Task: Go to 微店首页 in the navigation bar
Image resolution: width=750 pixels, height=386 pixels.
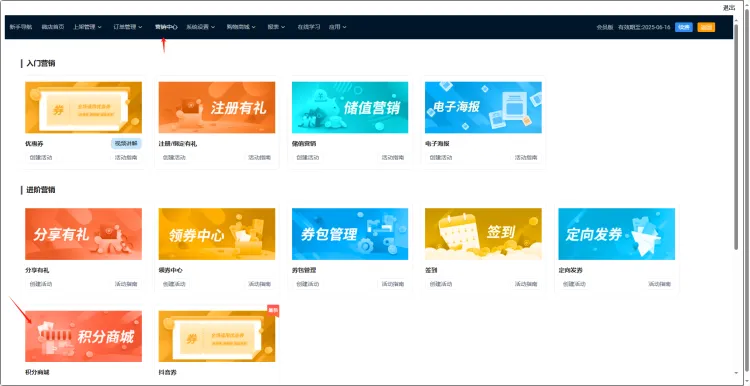Action: pos(53,27)
